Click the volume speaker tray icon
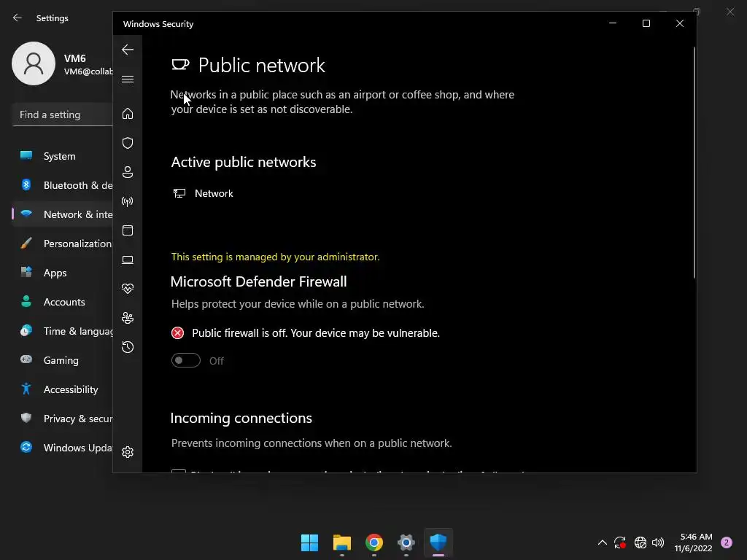This screenshot has height=560, width=747. pyautogui.click(x=658, y=542)
